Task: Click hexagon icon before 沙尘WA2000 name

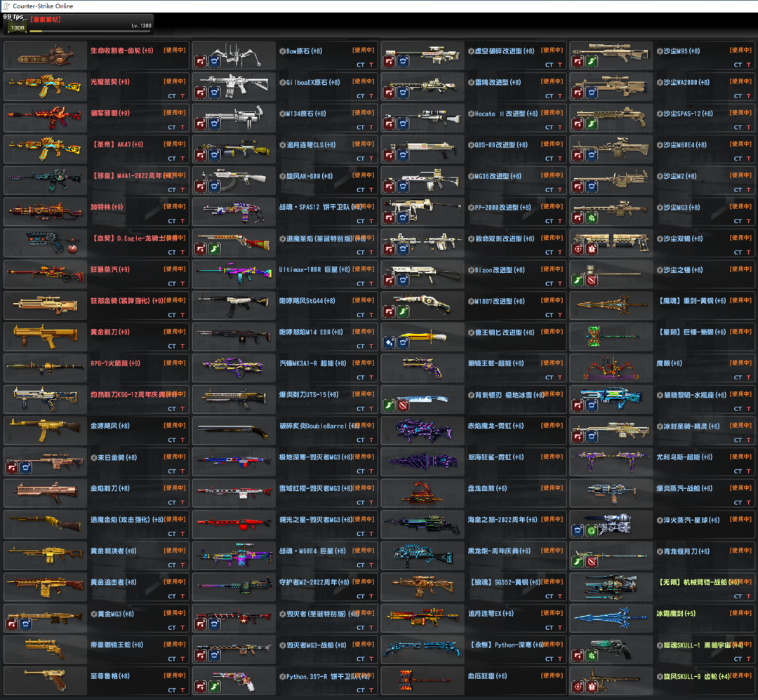Action: point(659,83)
